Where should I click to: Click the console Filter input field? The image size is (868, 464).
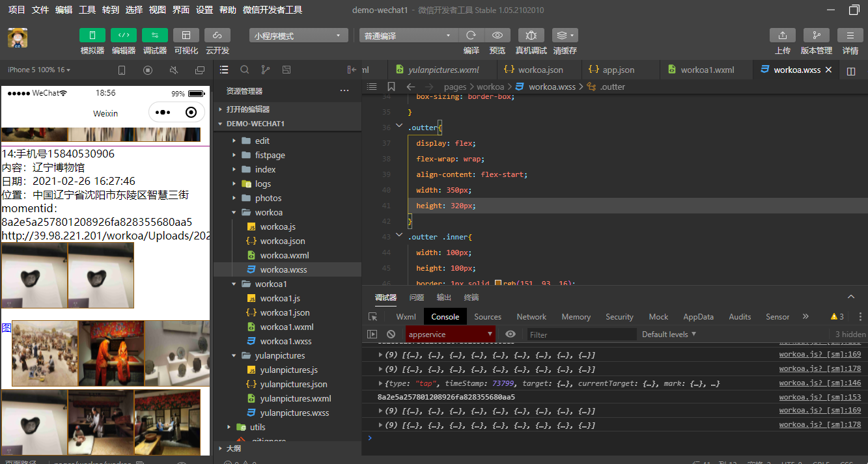[581, 334]
